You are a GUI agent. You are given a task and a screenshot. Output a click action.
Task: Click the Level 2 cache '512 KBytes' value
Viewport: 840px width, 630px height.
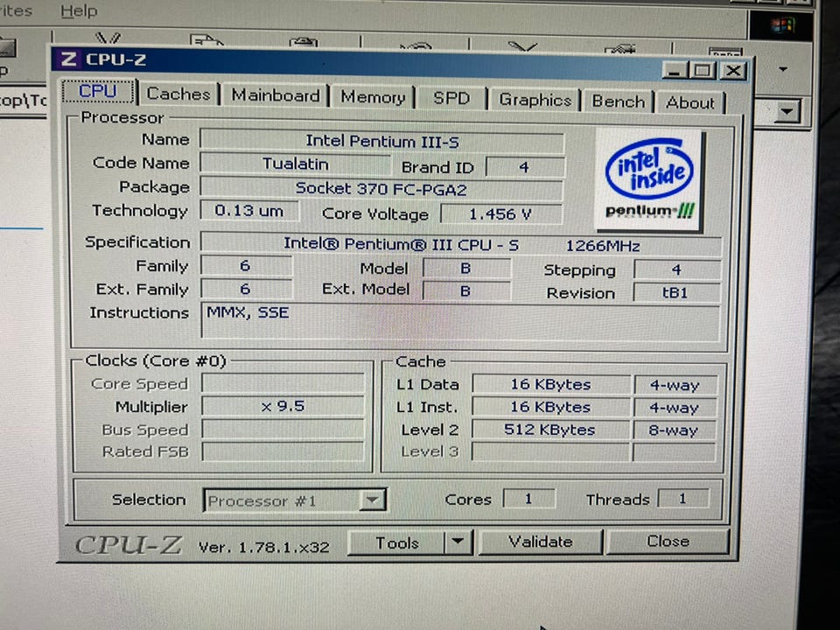pos(550,430)
